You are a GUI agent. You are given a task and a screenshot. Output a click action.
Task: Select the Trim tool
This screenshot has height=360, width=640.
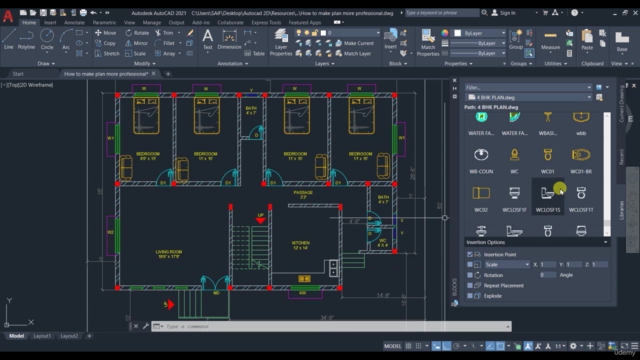[164, 33]
